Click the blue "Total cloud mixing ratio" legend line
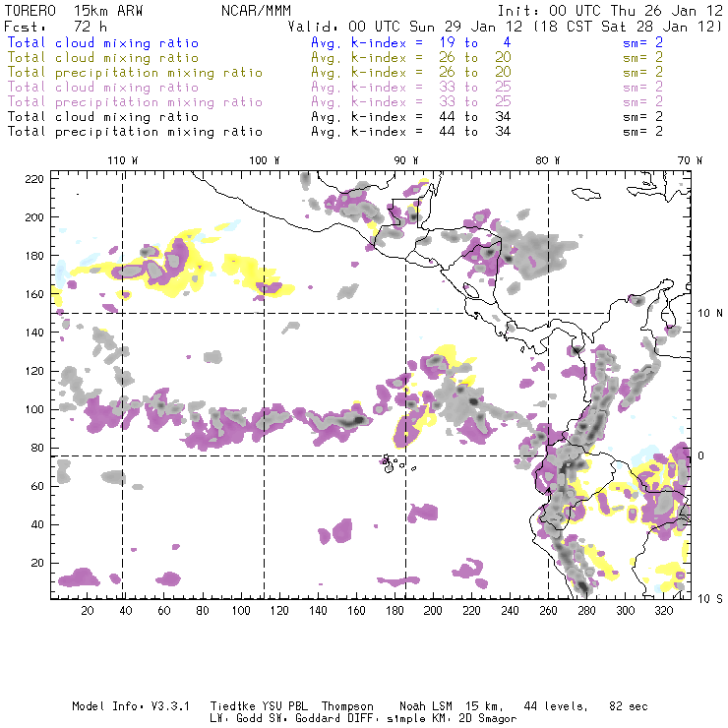Image resolution: width=728 pixels, height=728 pixels. click(103, 43)
